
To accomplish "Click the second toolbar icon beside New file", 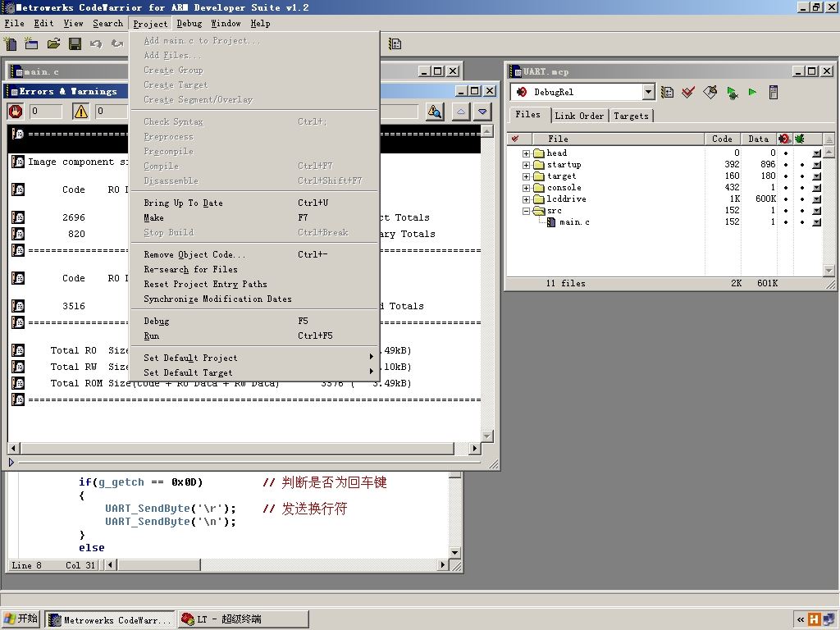I will click(32, 43).
